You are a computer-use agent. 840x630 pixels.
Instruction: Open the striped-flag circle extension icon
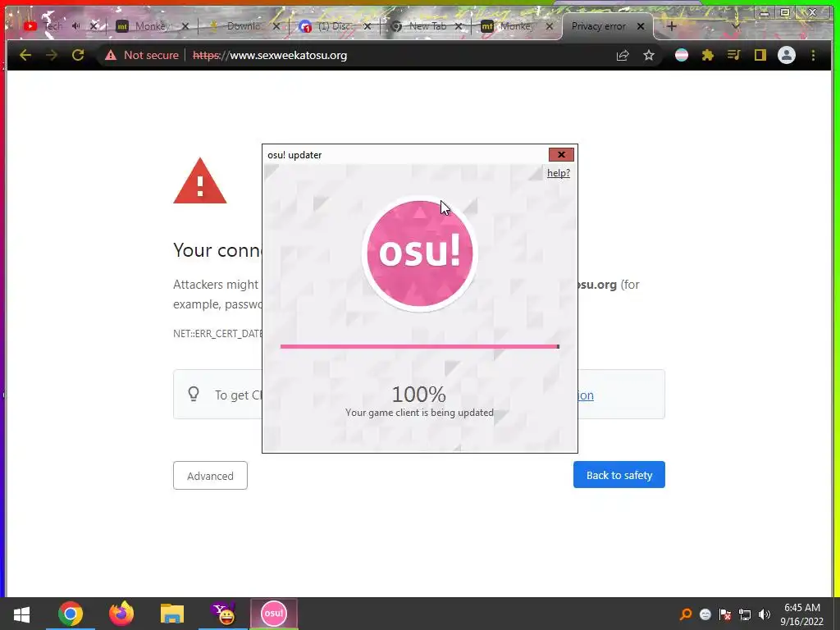click(x=682, y=55)
